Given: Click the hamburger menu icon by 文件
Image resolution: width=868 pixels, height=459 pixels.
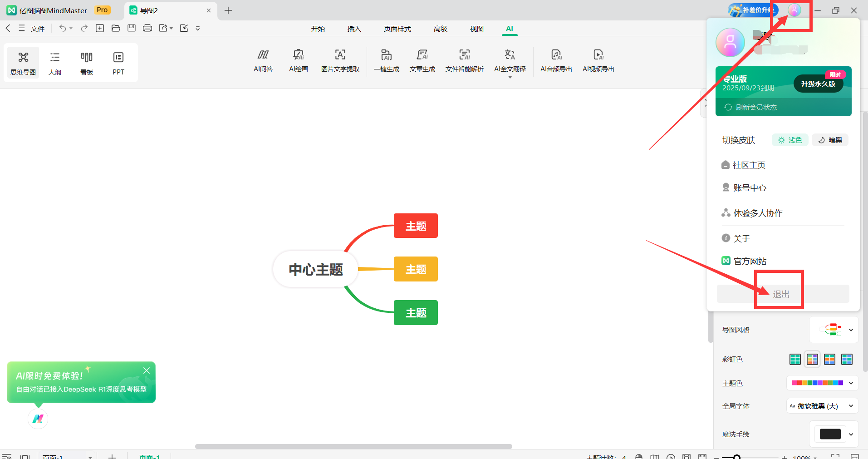Looking at the screenshot, I should (21, 28).
